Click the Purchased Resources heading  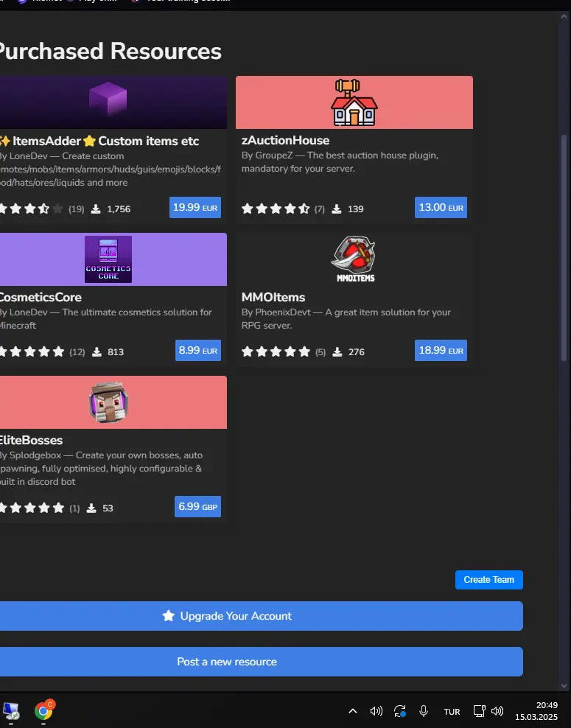[x=111, y=51]
